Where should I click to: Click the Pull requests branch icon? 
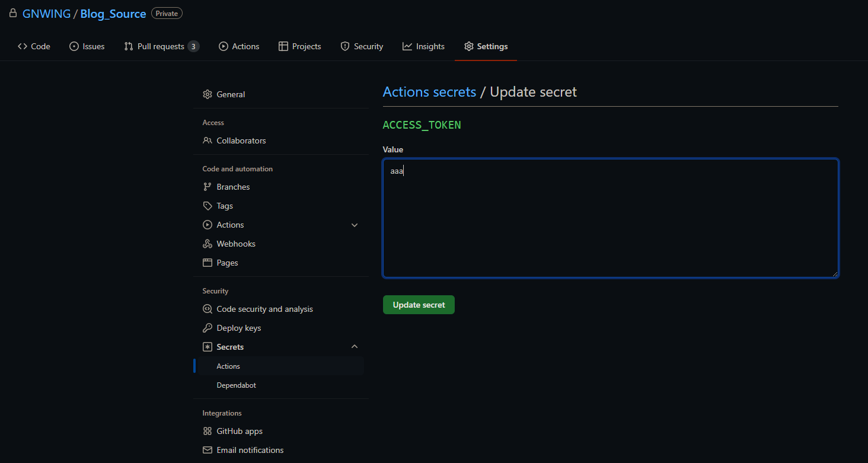point(129,46)
